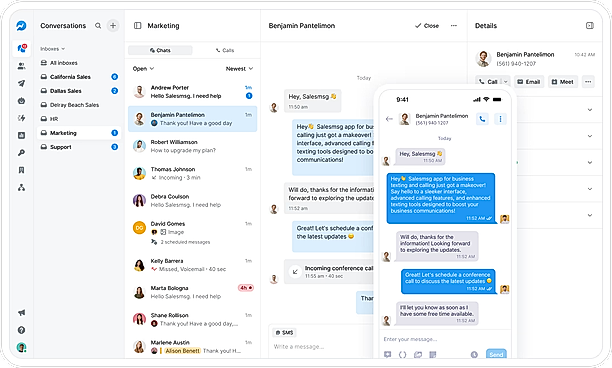612x368 pixels.
Task: Click the Salesmsg logo icon
Action: [21, 26]
